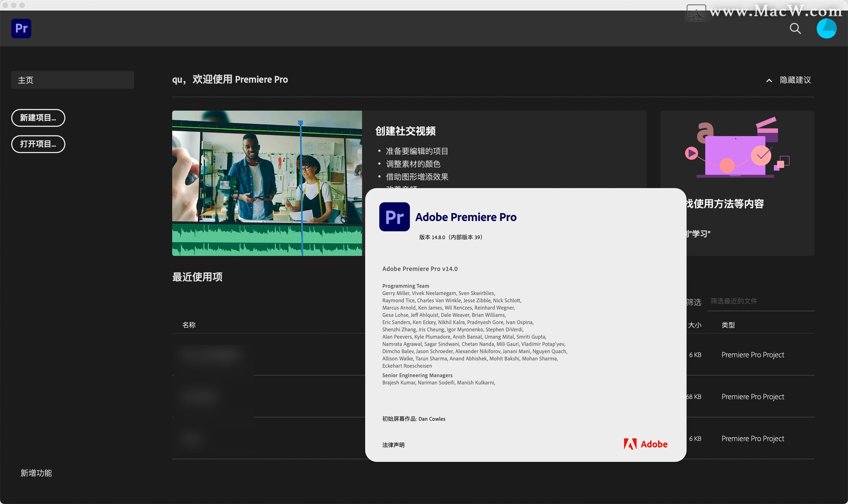Viewport: 848px width, 504px height.
Task: Collapse suggestions with the chevron arrow
Action: [x=769, y=80]
